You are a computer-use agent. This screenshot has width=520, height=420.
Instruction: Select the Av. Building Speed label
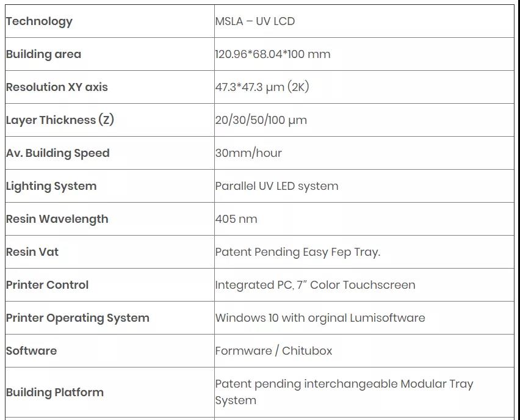click(57, 153)
